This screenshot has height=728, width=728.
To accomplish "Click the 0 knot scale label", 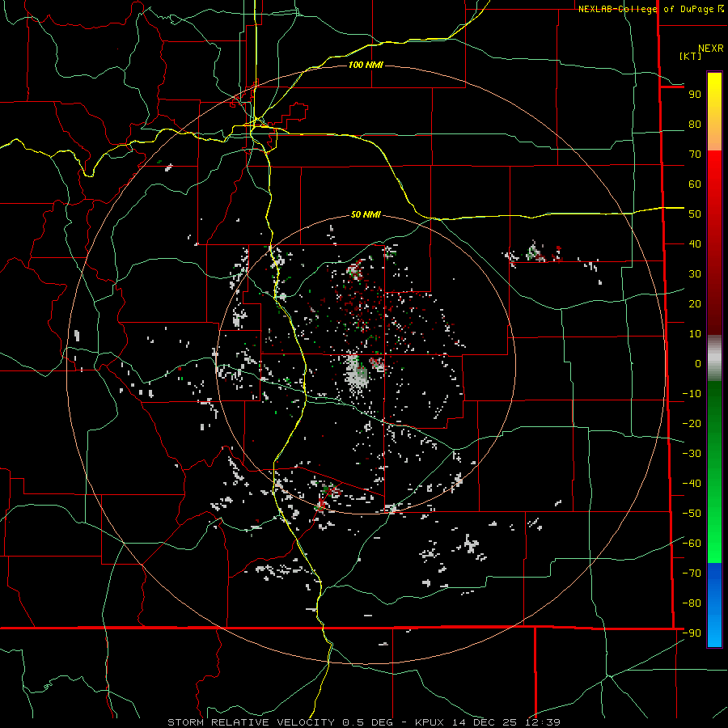I will point(698,364).
